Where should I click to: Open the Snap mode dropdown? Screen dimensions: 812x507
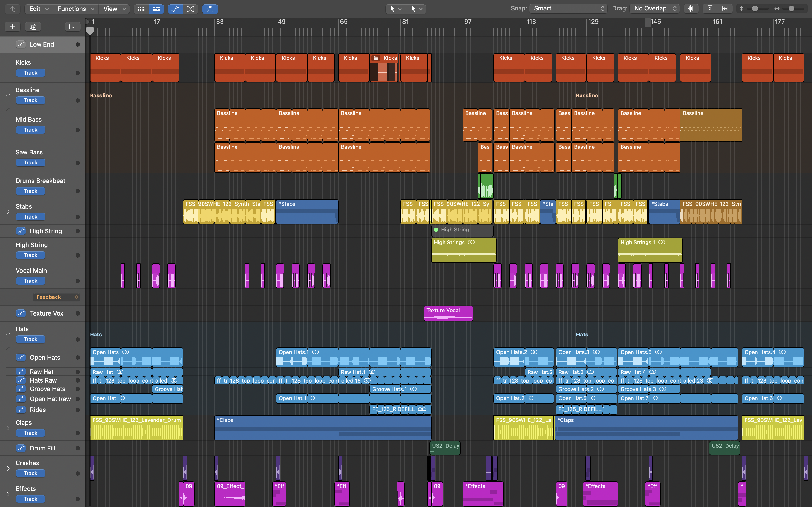[568, 8]
